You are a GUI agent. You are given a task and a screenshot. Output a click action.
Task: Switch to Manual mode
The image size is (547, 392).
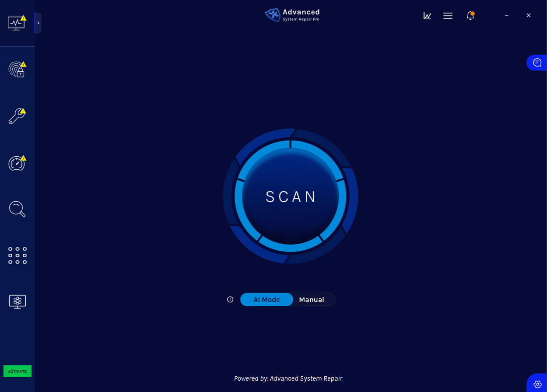tap(312, 300)
